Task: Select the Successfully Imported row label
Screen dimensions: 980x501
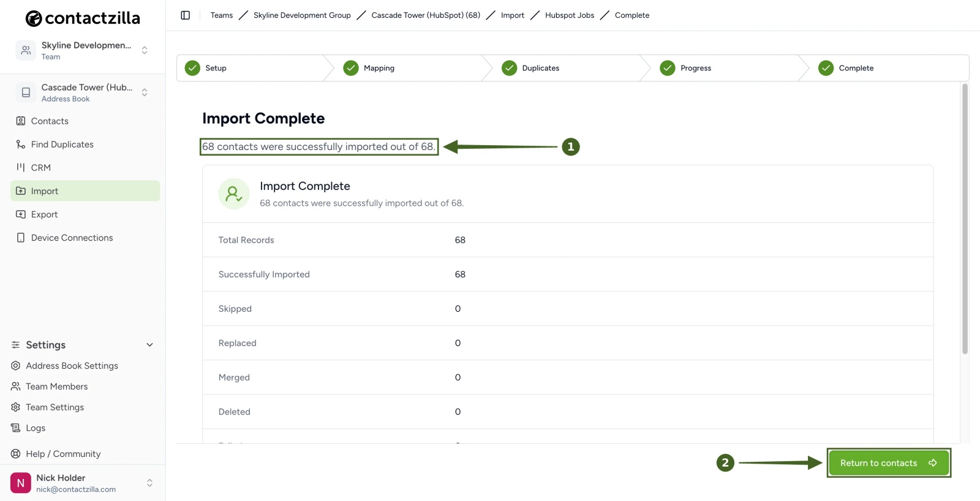Action: [x=264, y=274]
